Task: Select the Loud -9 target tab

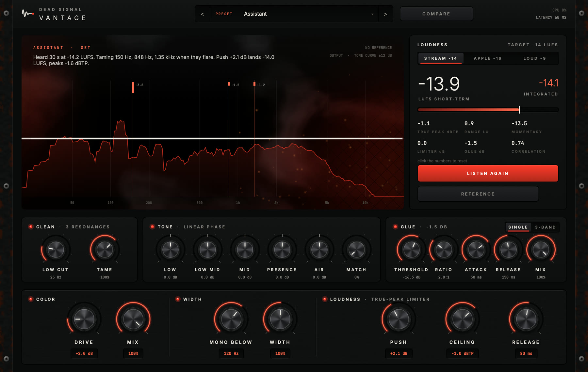Action: click(534, 58)
